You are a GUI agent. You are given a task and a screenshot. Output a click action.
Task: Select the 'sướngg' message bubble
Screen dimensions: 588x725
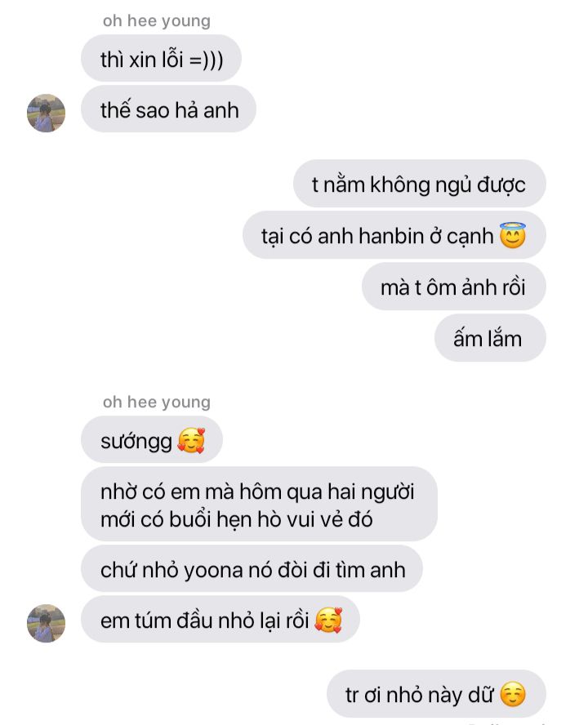coord(152,440)
